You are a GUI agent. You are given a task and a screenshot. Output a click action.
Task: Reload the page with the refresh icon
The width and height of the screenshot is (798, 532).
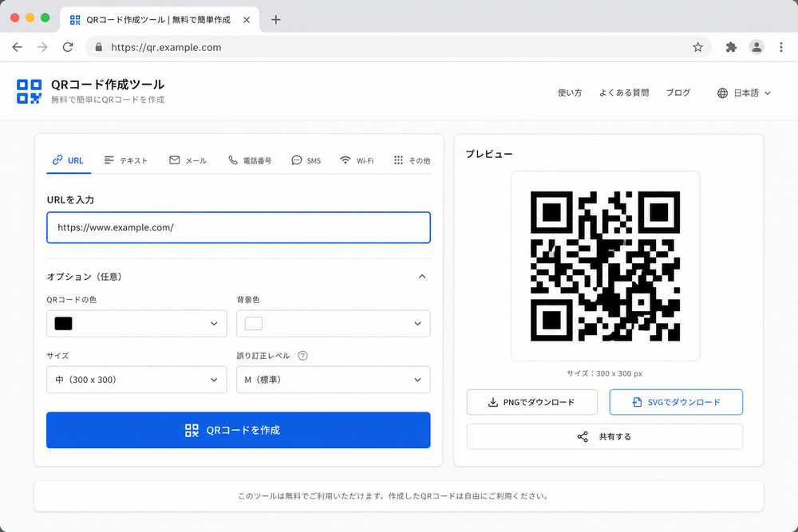tap(68, 47)
